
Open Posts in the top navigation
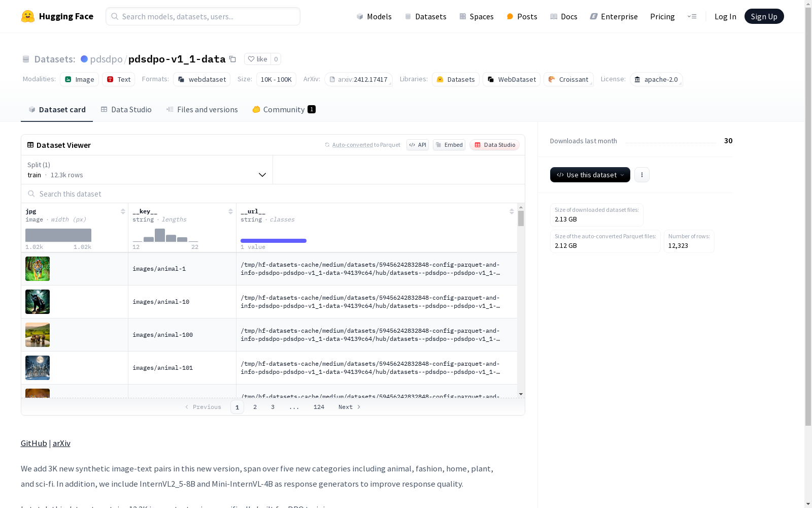522,16
